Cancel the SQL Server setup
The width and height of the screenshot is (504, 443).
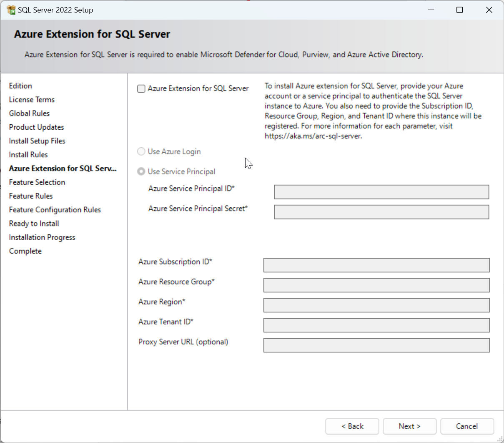click(x=467, y=426)
